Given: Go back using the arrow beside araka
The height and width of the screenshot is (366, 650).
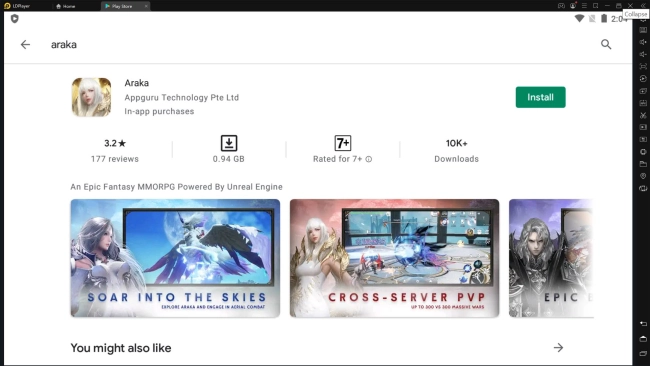Looking at the screenshot, I should (25, 44).
